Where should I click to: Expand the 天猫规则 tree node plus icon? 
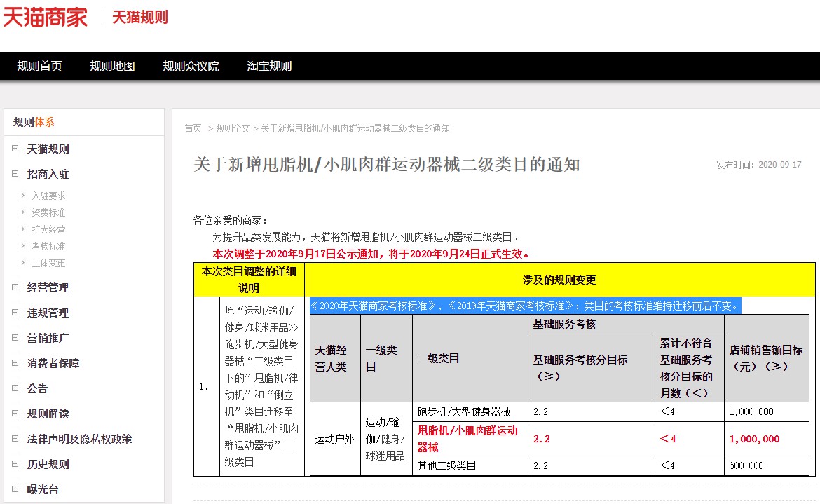[x=15, y=149]
